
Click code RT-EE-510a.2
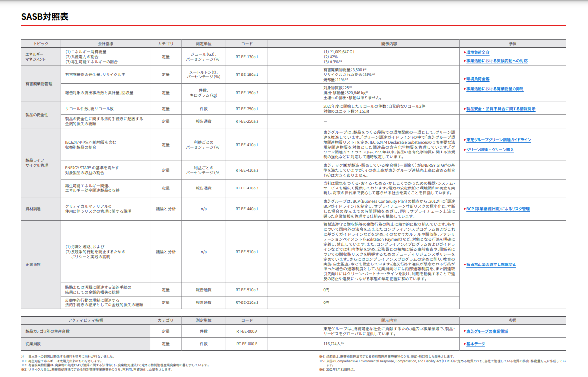point(247,290)
